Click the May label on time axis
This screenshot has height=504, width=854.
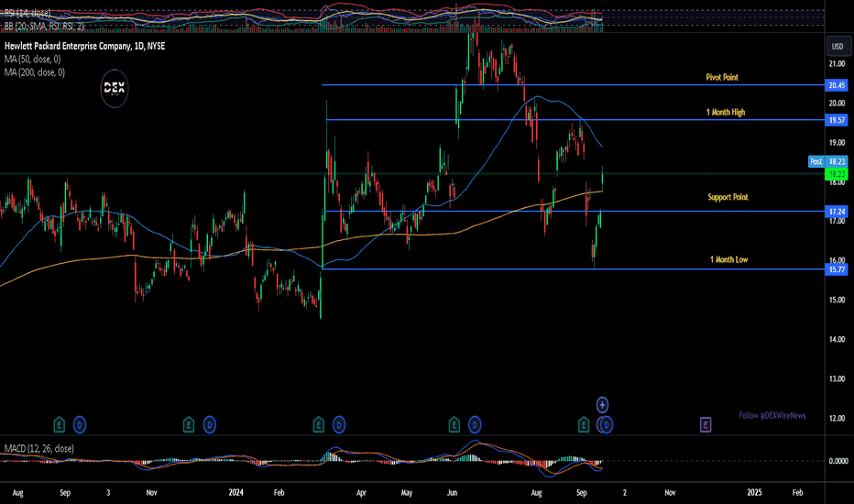click(x=406, y=493)
